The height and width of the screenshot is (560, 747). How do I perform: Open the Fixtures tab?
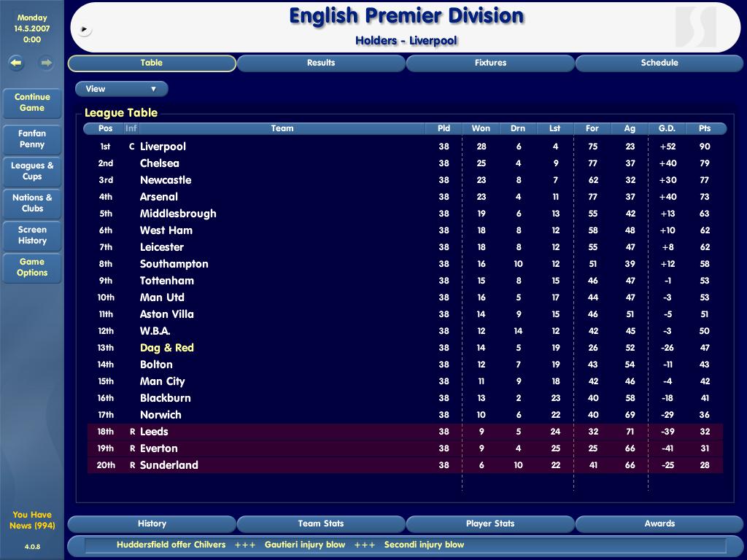(x=490, y=63)
